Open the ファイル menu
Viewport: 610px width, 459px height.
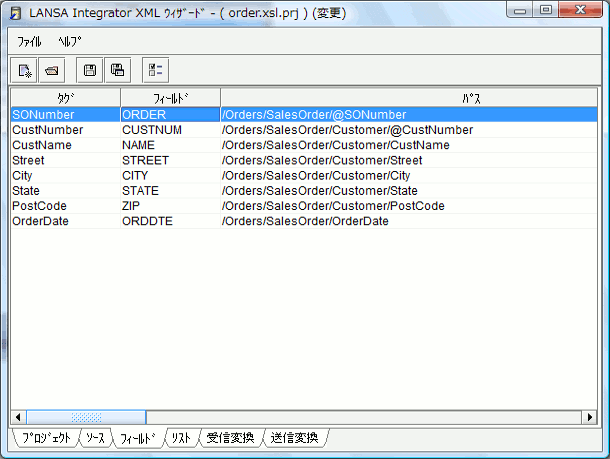pos(29,41)
